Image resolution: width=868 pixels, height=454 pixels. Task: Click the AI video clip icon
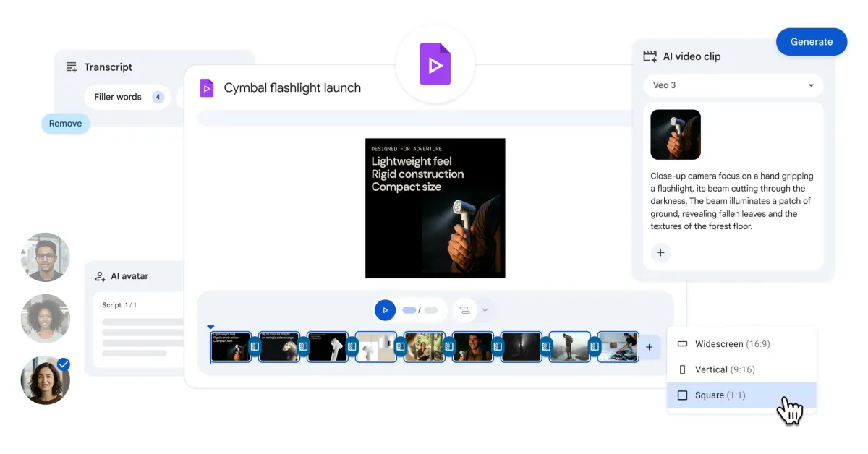coord(650,56)
